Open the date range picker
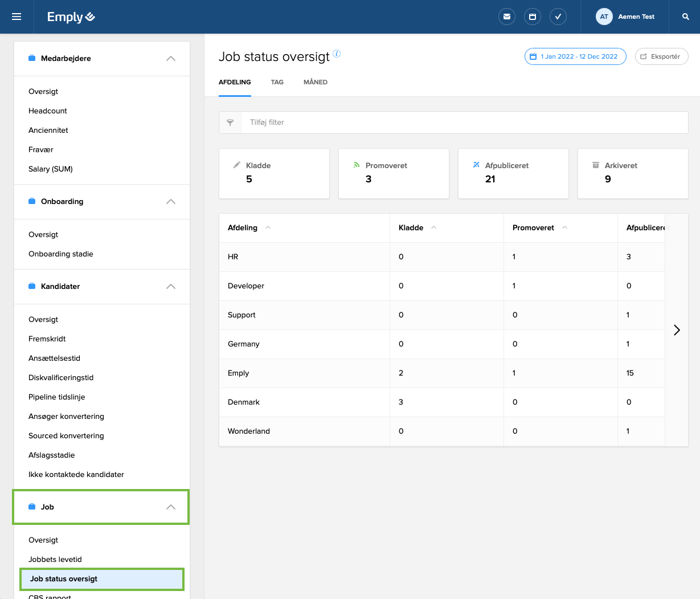This screenshot has width=700, height=599. point(575,56)
